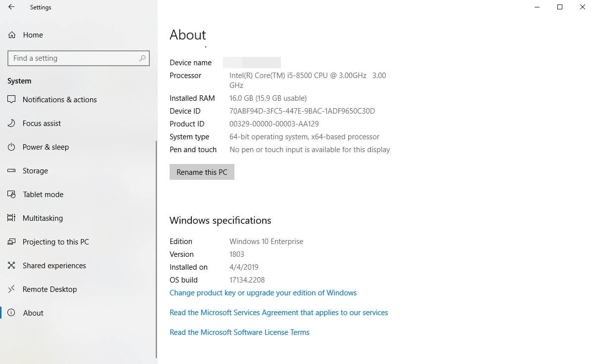This screenshot has width=592, height=364.
Task: Click the Windows specifications heading
Action: click(220, 220)
